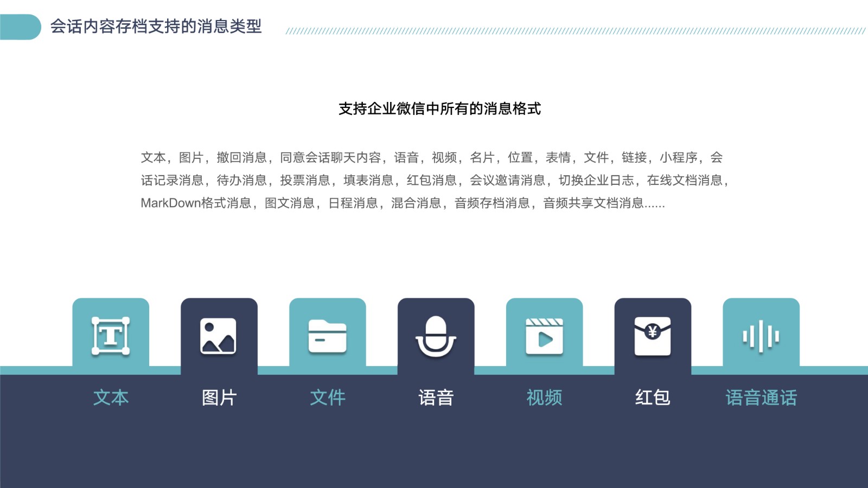Click the red envelope icon above 红包
The height and width of the screenshot is (488, 868).
[653, 337]
